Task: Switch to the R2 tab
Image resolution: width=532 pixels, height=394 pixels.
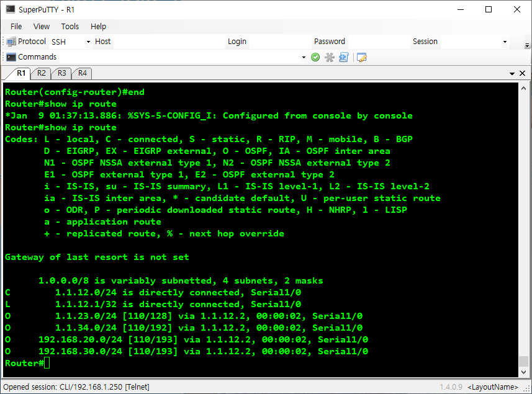Action: (42, 73)
